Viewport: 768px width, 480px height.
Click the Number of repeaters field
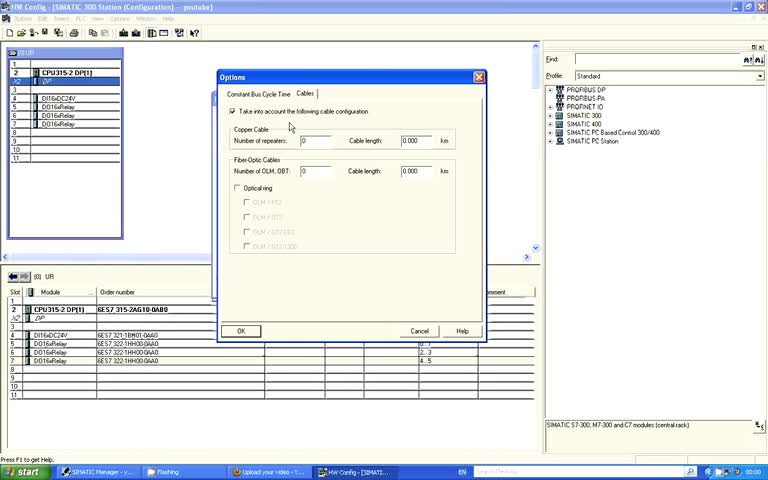point(316,141)
